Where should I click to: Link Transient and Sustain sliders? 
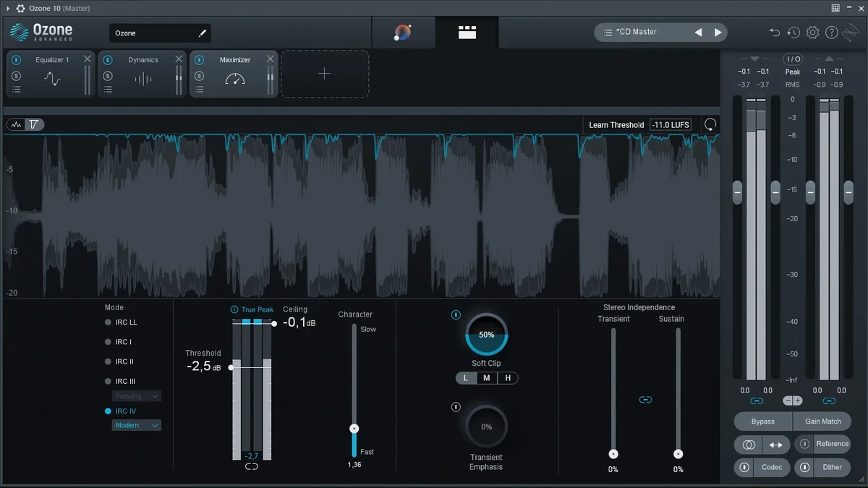click(x=646, y=399)
